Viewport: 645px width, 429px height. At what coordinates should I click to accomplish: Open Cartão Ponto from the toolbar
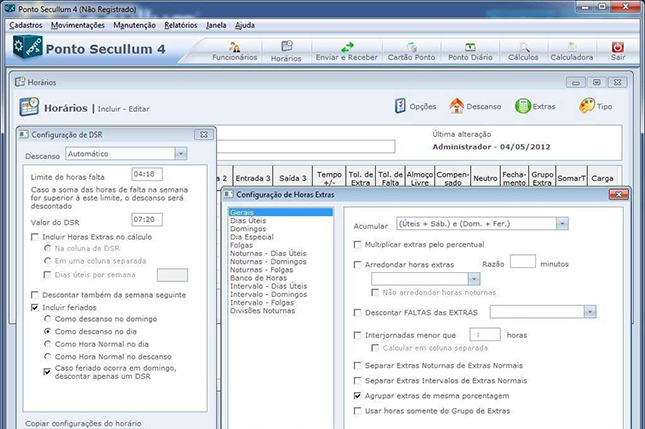pos(411,51)
